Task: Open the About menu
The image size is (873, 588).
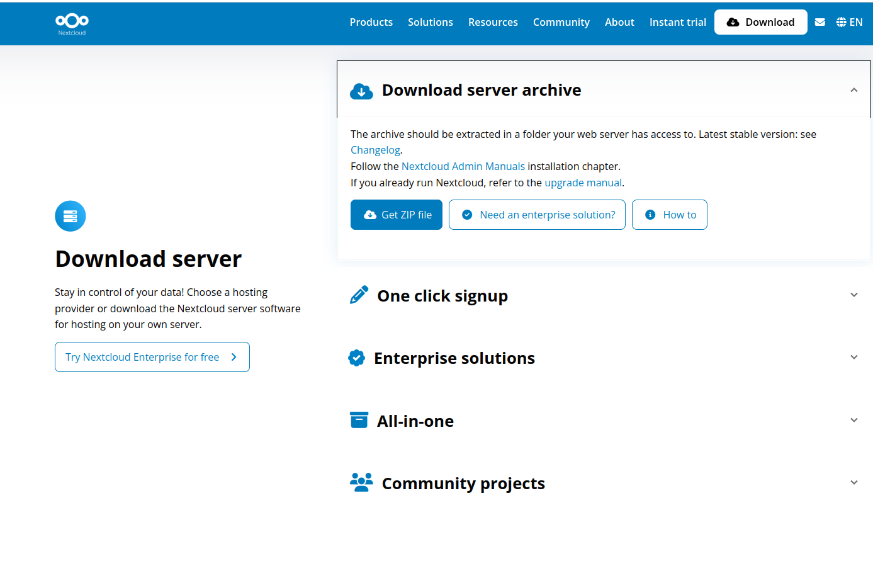Action: [619, 22]
